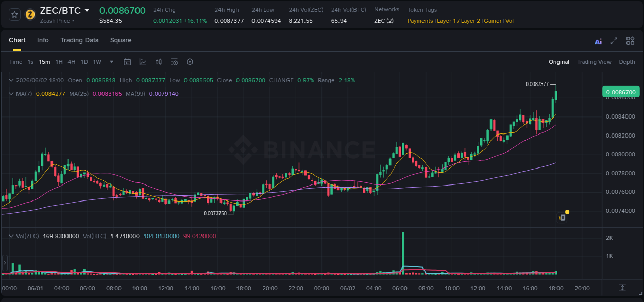Screen dimensions: 644x302
Task: Select the 4H interval
Action: point(72,62)
